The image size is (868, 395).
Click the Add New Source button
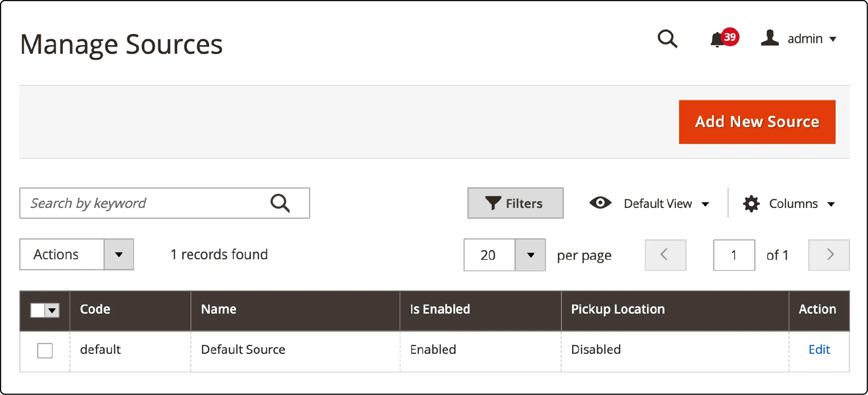(x=757, y=122)
